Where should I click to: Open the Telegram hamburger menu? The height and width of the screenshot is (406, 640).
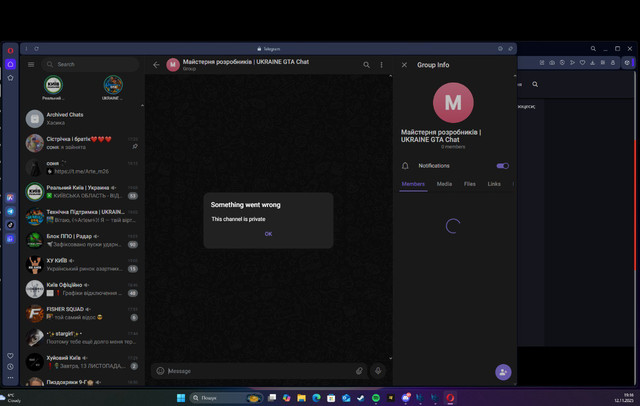[31, 64]
